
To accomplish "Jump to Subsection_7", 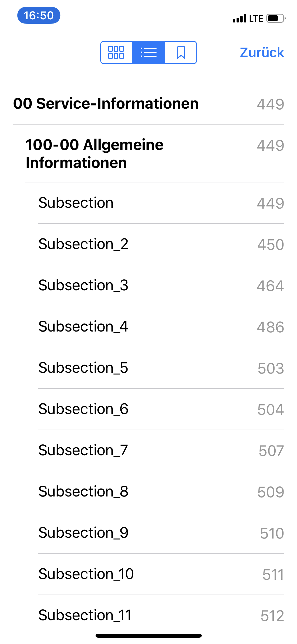I will click(83, 450).
